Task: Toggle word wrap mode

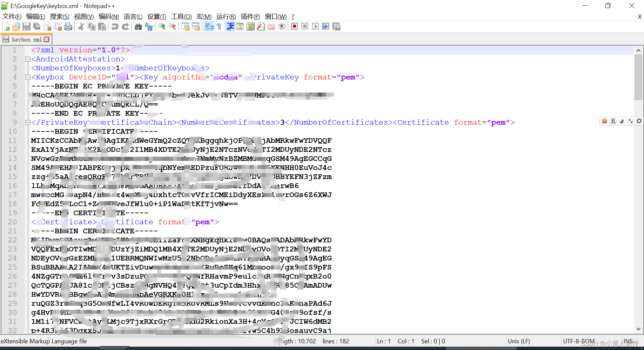Action: (x=209, y=26)
